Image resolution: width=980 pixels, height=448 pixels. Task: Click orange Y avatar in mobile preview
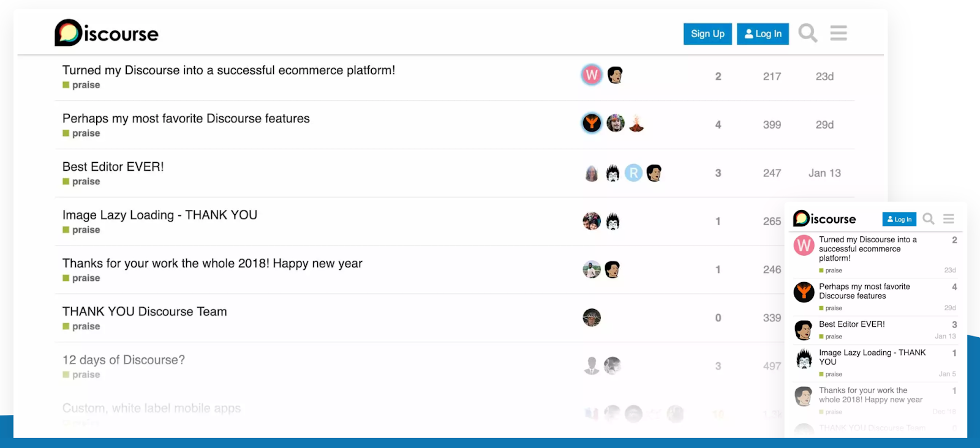(804, 293)
